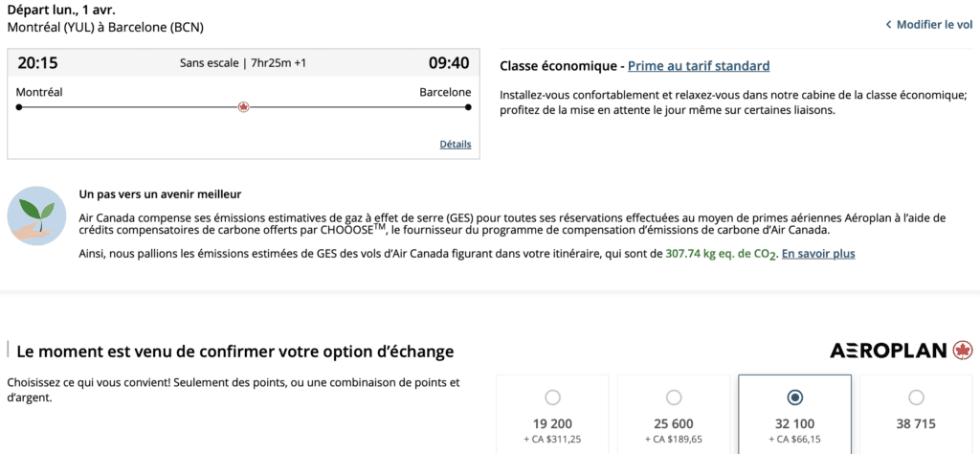This screenshot has width=980, height=454.
Task: Open Prime au tarif standard link
Action: coord(698,66)
